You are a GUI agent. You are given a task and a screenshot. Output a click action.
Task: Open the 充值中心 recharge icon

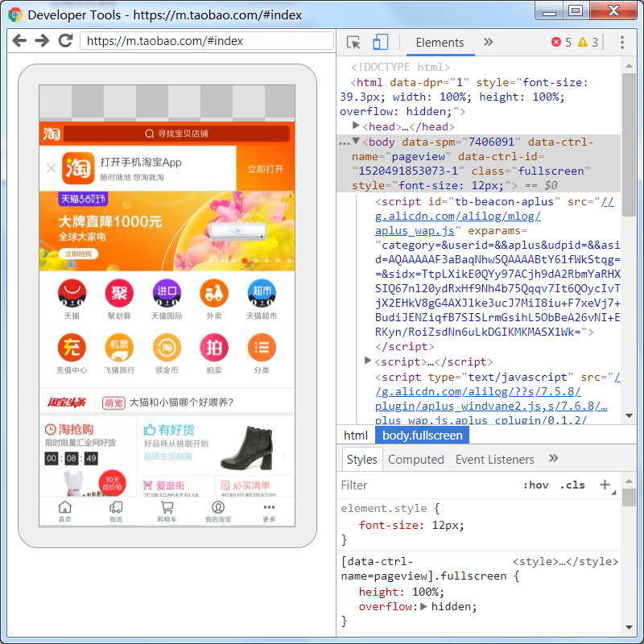tap(72, 348)
